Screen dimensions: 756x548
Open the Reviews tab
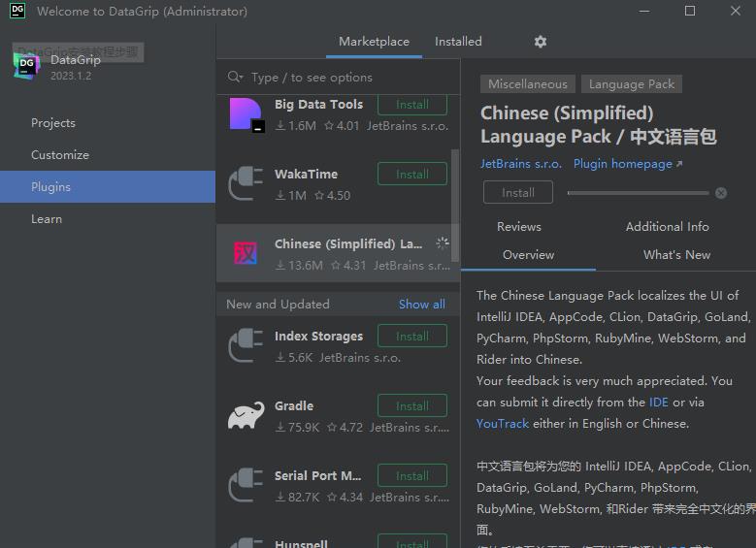[x=519, y=227]
